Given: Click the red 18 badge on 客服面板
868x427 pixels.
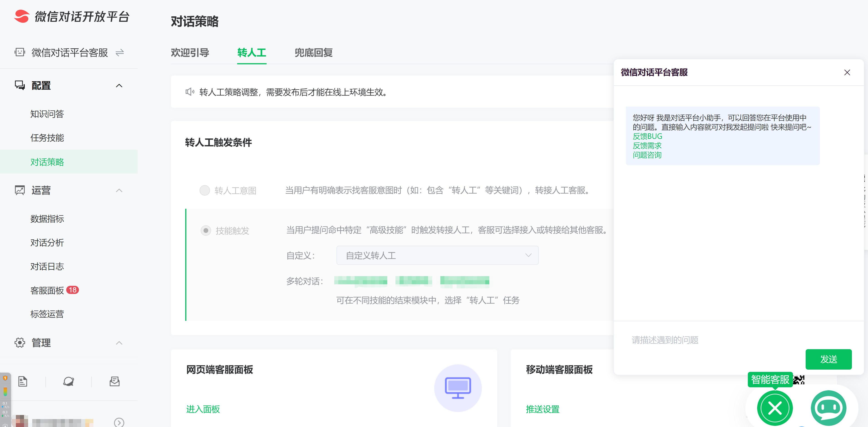Looking at the screenshot, I should (x=72, y=290).
